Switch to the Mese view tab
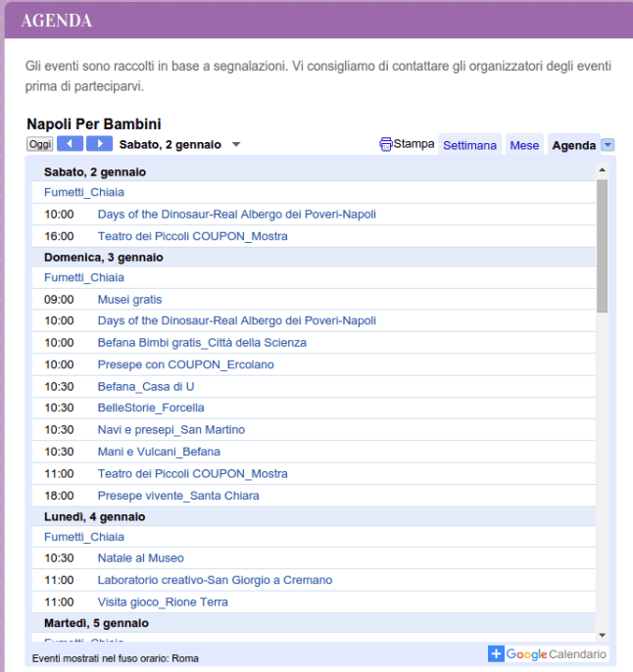 coord(524,145)
